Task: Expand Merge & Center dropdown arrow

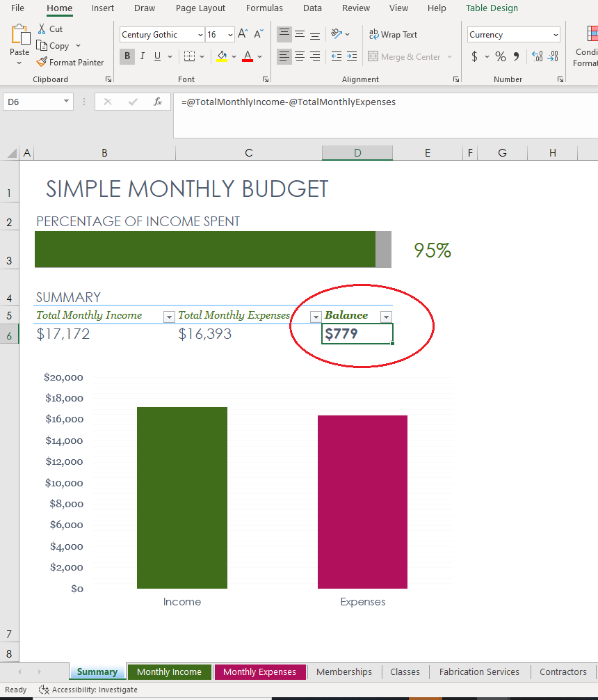Action: [449, 56]
